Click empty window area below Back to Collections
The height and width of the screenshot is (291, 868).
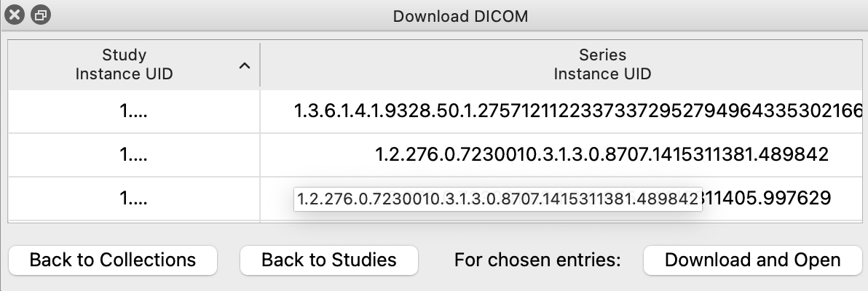(113, 284)
